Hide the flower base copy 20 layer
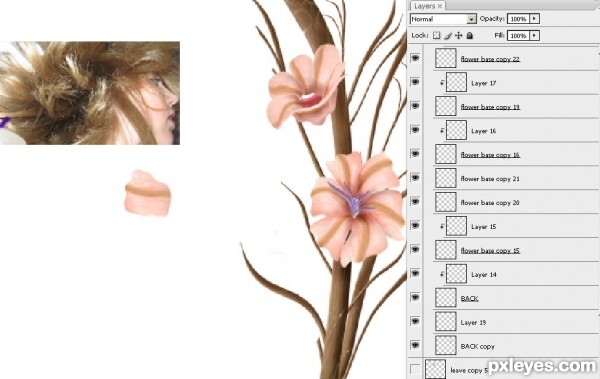 (415, 201)
